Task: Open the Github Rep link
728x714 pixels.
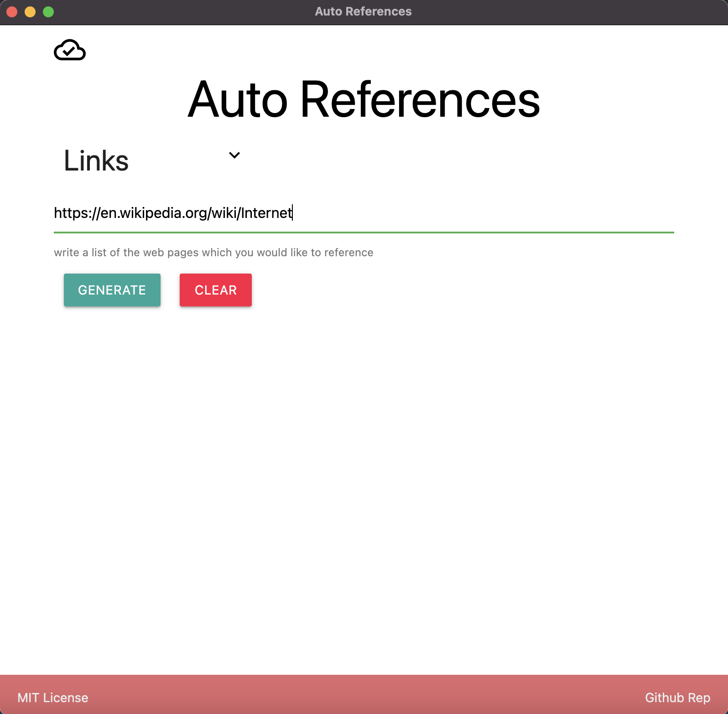Action: pos(677,698)
